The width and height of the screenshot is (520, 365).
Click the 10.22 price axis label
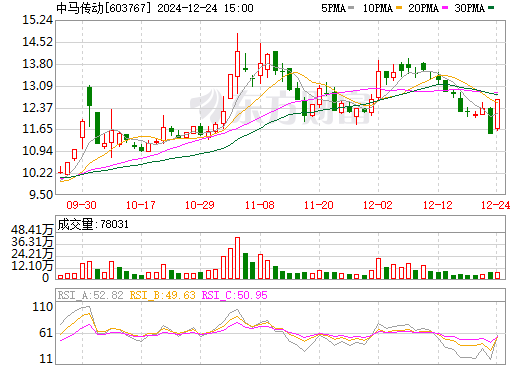tap(38, 173)
